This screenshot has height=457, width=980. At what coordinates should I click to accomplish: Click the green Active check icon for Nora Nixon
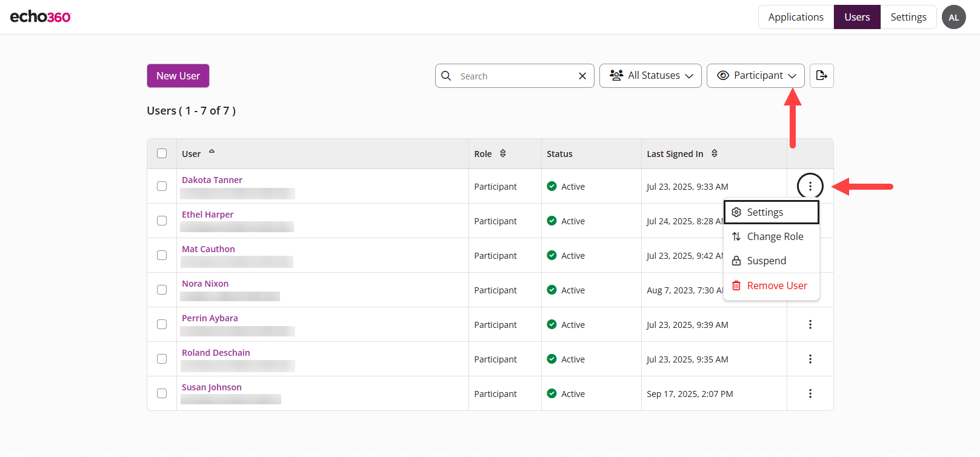click(552, 290)
